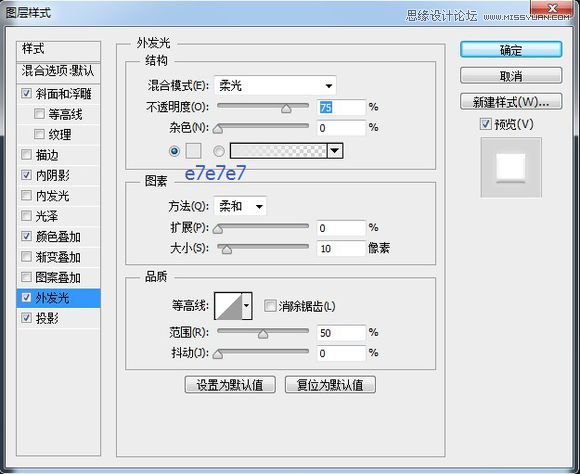
Task: Click the 范围 range slider handle
Action: point(263,334)
